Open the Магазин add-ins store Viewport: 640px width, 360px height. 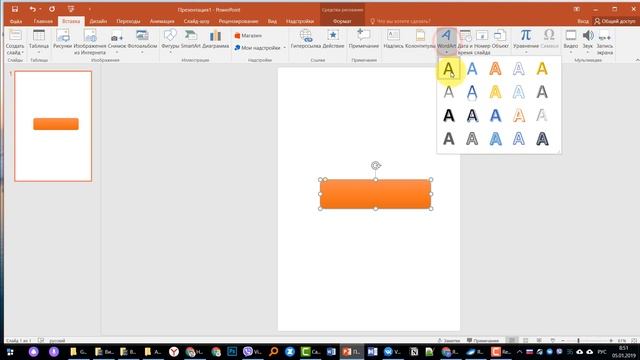[x=248, y=36]
